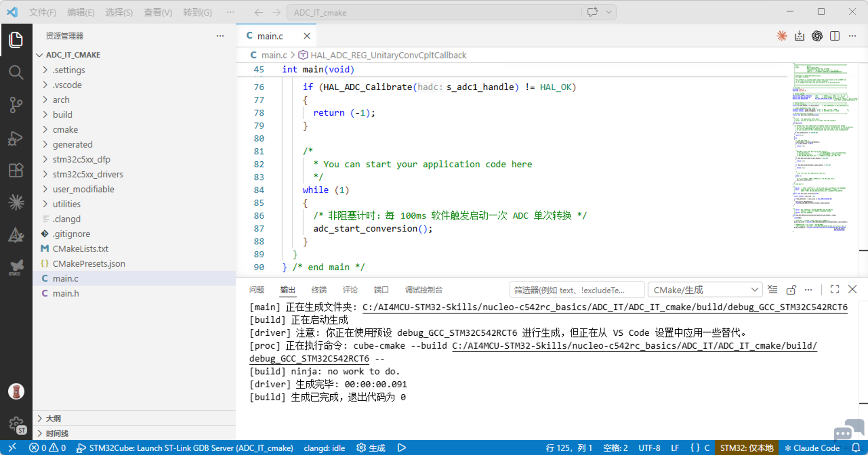Viewport: 868px width, 455px height.
Task: Open the STM32 butterfly view icon
Action: [x=16, y=267]
